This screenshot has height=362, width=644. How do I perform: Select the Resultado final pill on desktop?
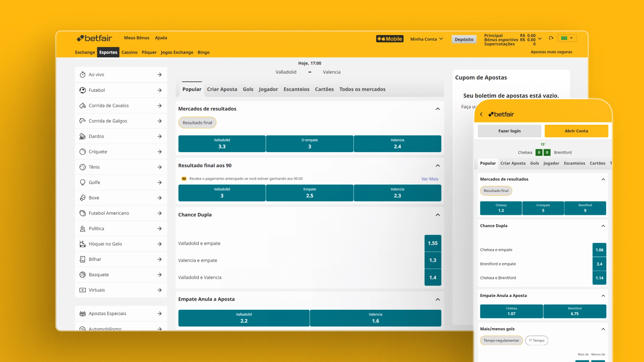[197, 123]
